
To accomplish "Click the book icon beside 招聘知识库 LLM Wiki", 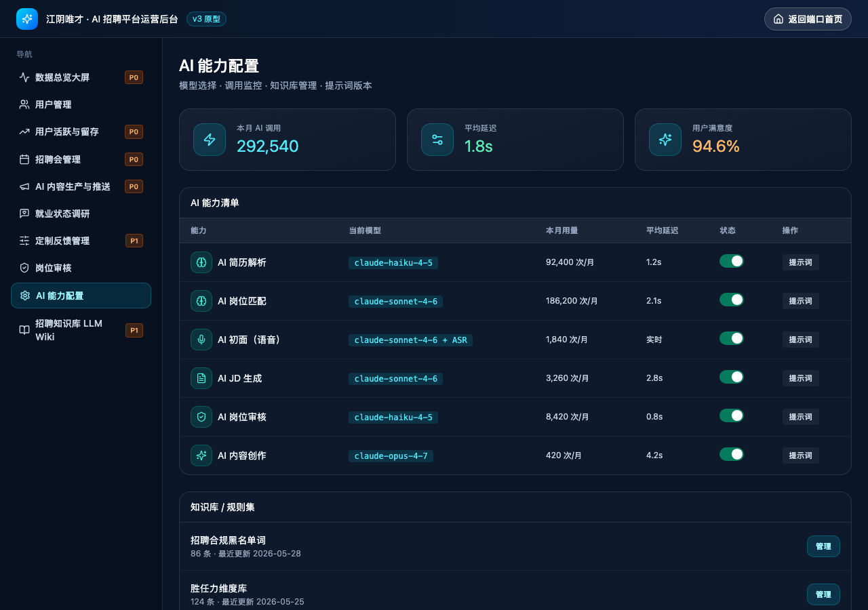I will tap(24, 330).
